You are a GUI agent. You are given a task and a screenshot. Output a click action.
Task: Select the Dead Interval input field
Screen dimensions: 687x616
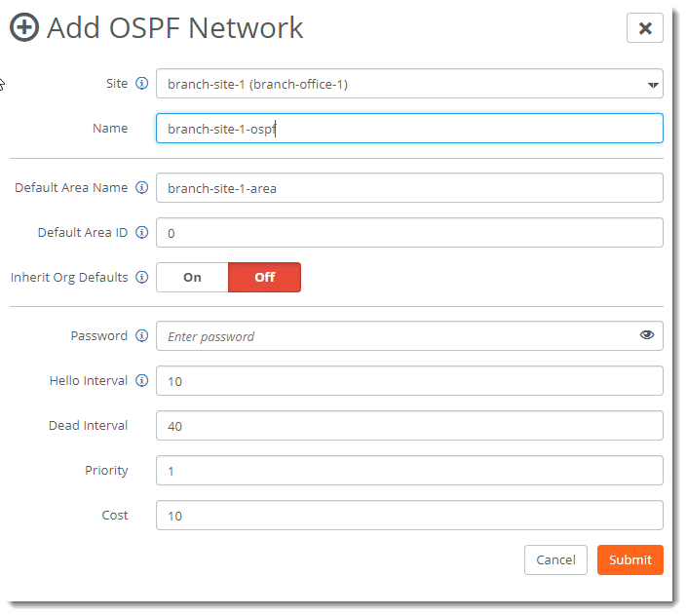(x=409, y=426)
